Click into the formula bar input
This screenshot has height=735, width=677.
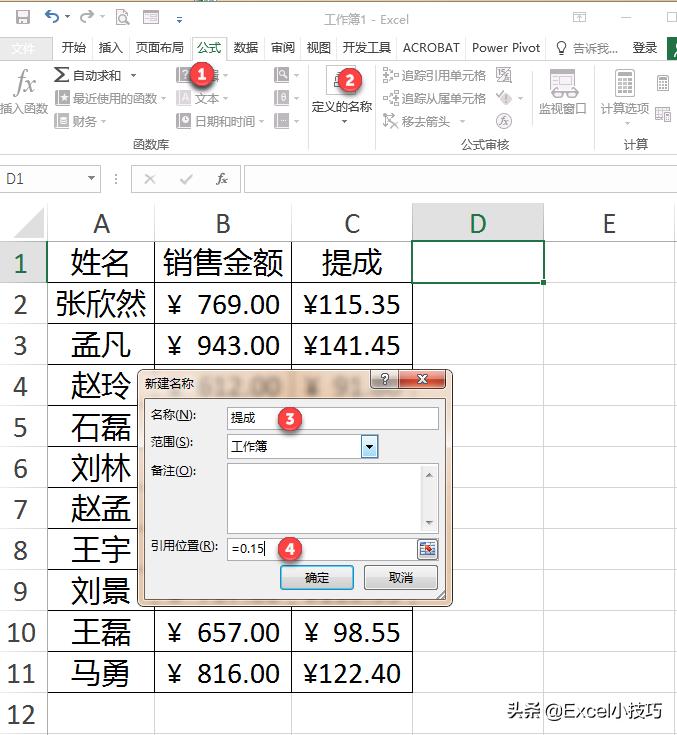point(460,179)
